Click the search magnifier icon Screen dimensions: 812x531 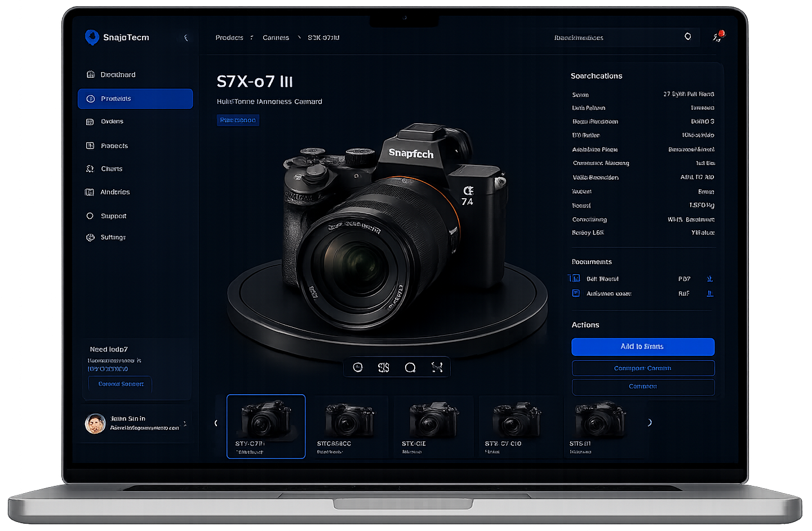tap(687, 37)
